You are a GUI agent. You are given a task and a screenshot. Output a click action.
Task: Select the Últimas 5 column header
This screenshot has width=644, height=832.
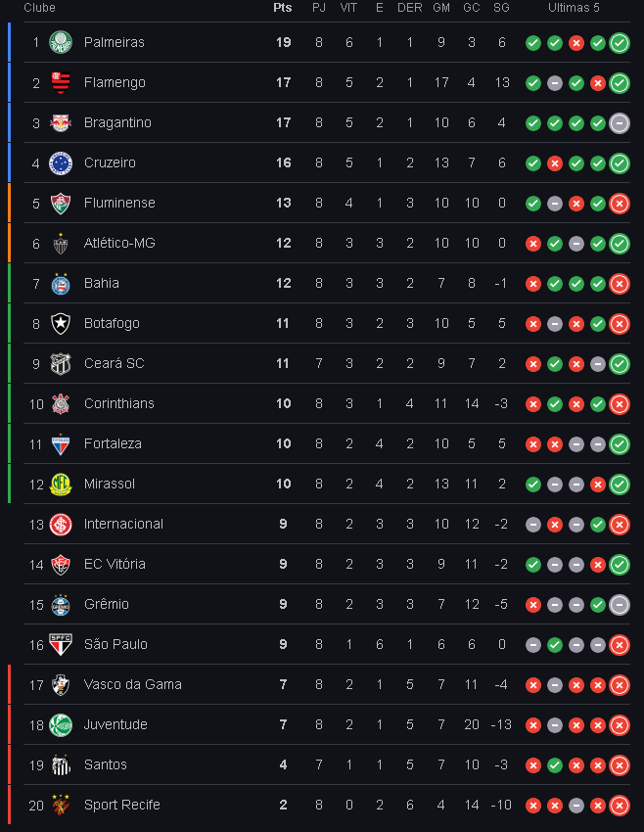(574, 8)
